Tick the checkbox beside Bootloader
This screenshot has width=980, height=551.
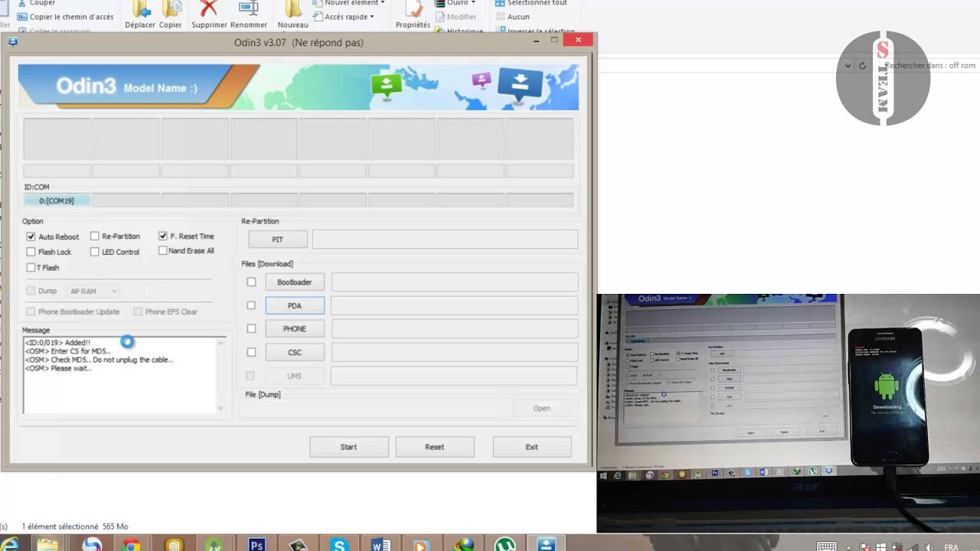pos(251,282)
